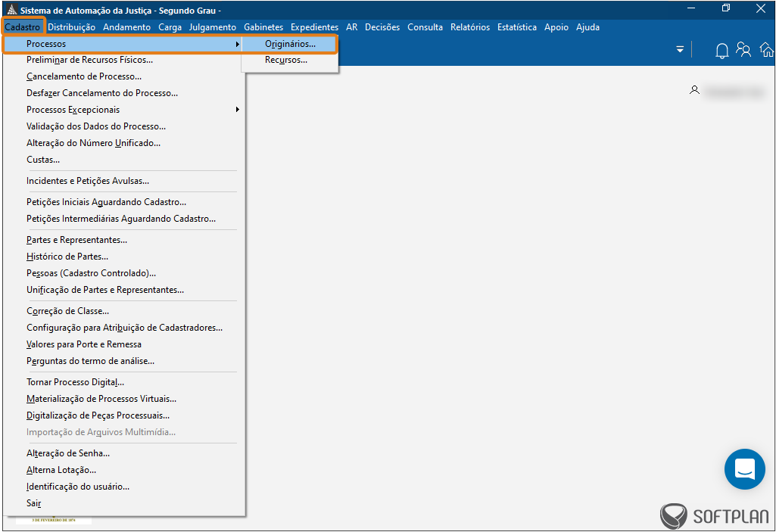Open the Estatística menu

coord(517,27)
